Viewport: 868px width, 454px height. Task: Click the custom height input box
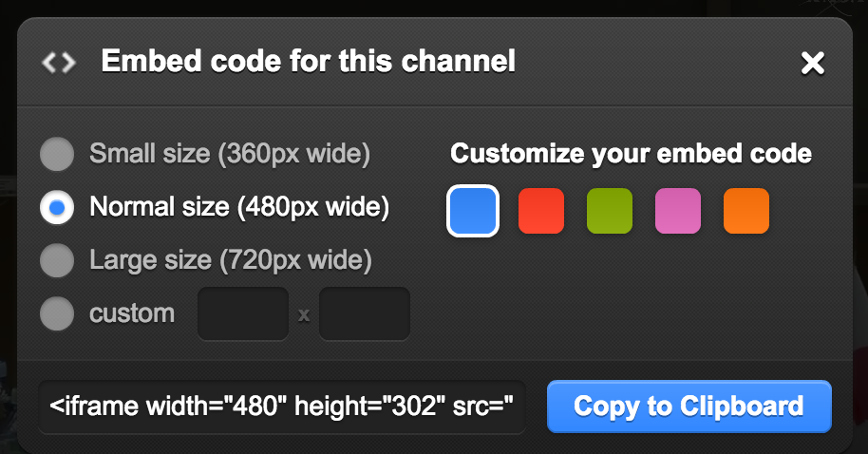coord(365,313)
